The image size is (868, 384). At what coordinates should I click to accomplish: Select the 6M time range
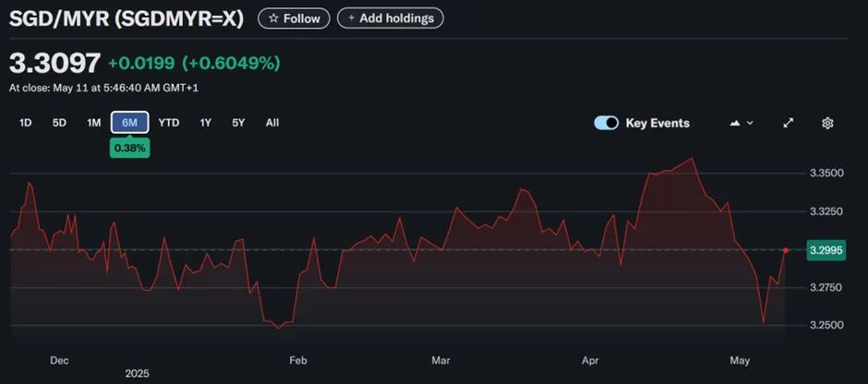pyautogui.click(x=129, y=123)
